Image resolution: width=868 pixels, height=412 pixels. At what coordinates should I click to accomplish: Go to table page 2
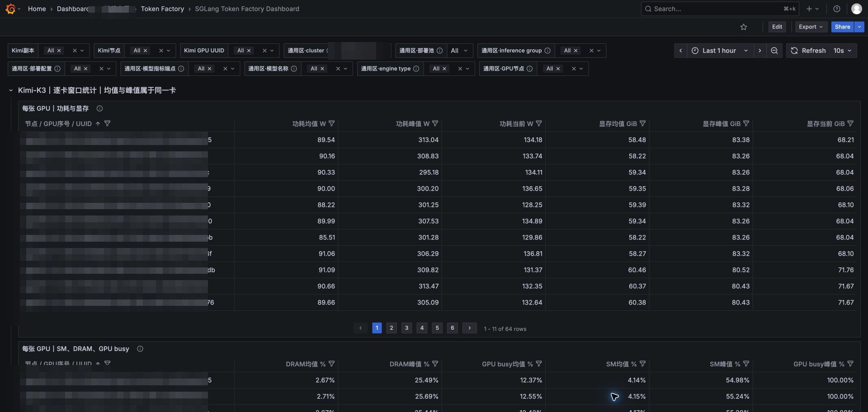point(392,328)
